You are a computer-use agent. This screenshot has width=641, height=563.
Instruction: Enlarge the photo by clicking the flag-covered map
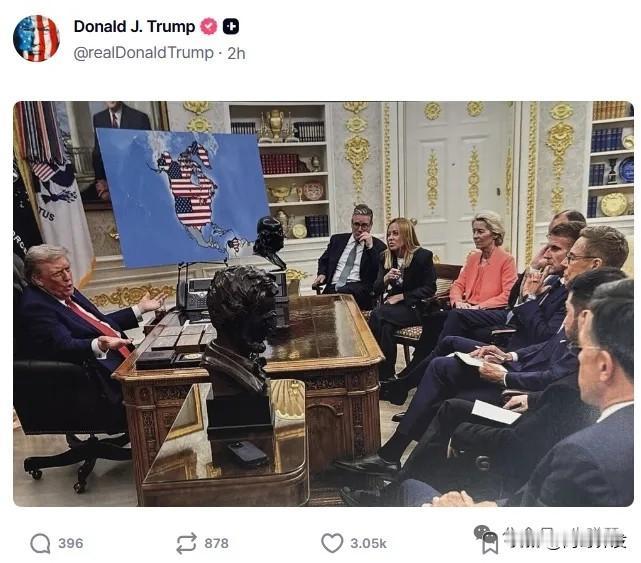183,197
